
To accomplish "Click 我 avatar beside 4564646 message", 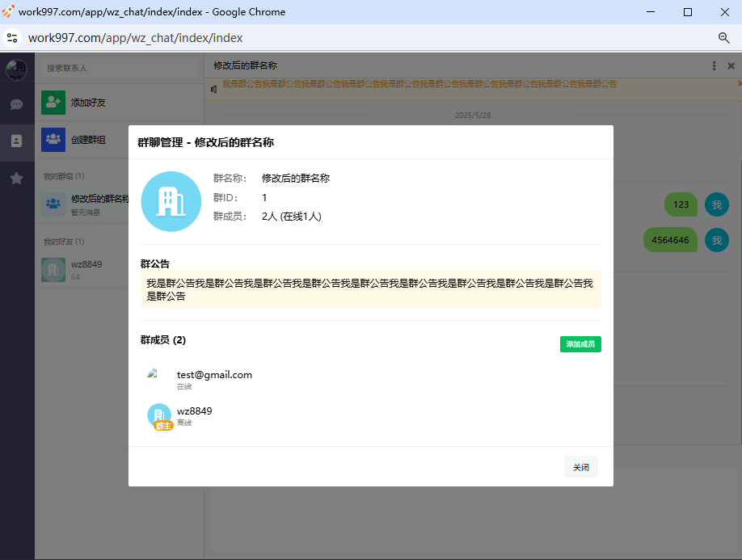I will pyautogui.click(x=717, y=240).
